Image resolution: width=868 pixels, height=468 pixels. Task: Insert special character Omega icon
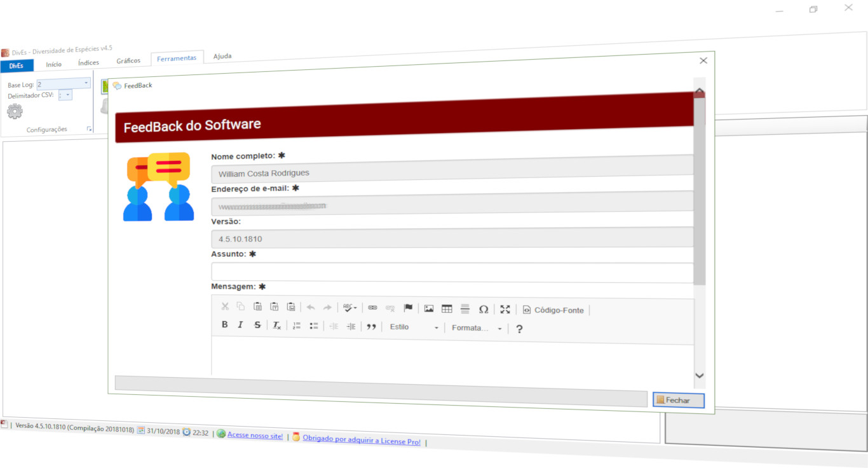click(484, 309)
